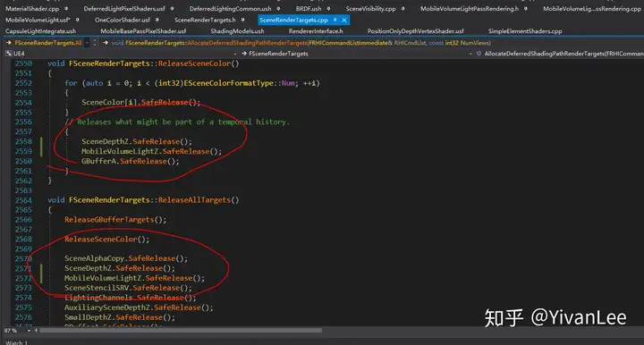Screen dimensions: 644x345
Task: Open the UE4 project scope dropdown
Action: 235,54
